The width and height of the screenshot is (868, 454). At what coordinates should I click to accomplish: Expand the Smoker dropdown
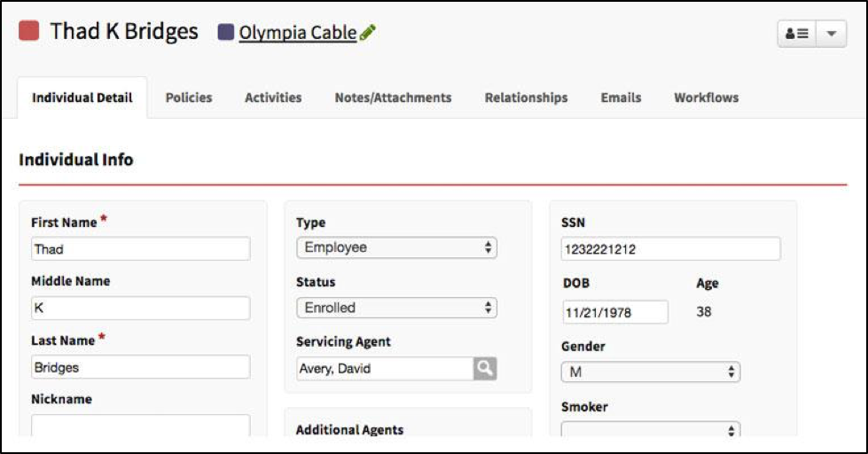[651, 429]
